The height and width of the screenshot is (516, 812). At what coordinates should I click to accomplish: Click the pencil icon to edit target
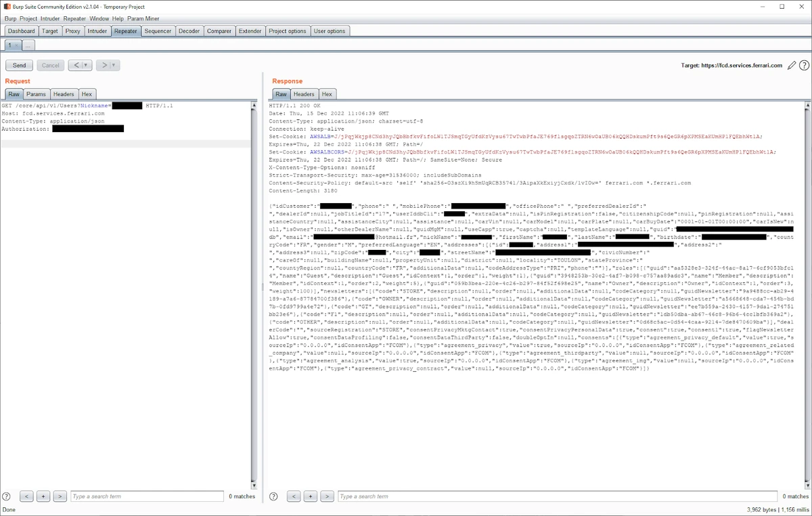click(792, 66)
